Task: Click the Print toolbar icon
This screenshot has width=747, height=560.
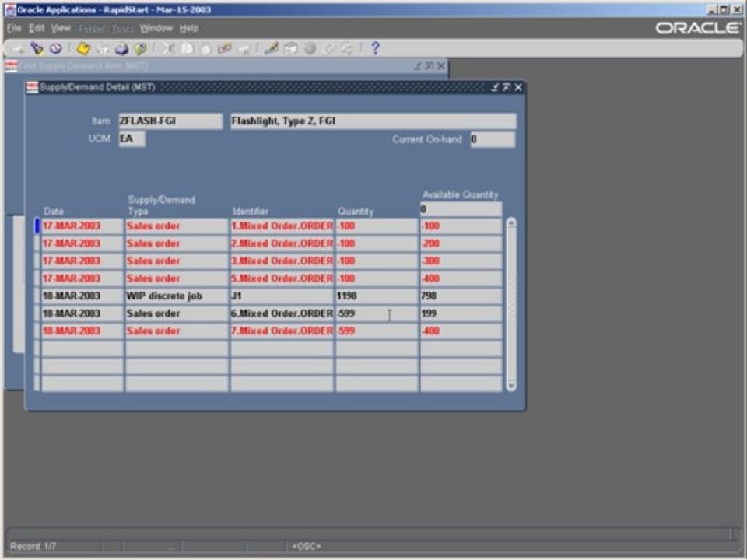Action: pyautogui.click(x=121, y=48)
